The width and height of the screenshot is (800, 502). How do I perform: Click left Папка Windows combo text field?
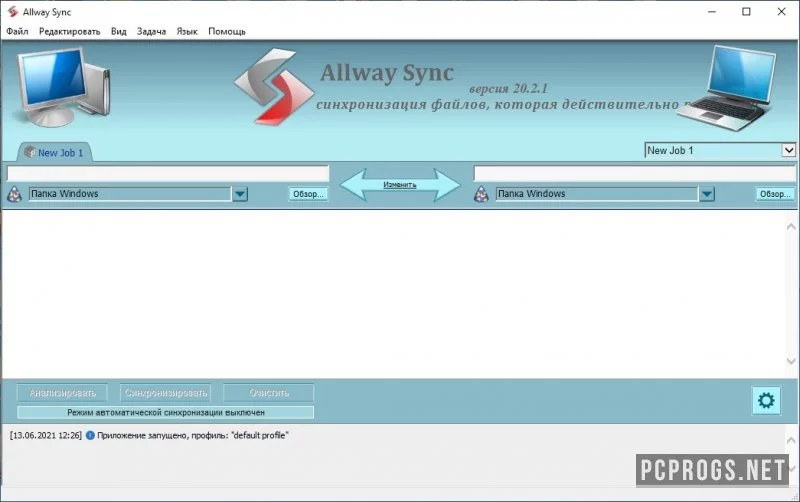pos(130,194)
